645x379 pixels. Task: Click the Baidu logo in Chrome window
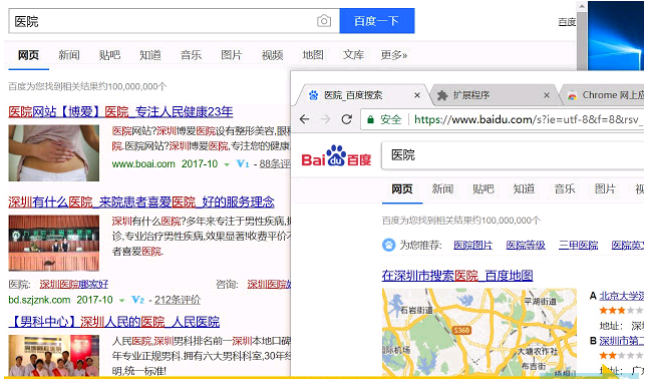[336, 156]
